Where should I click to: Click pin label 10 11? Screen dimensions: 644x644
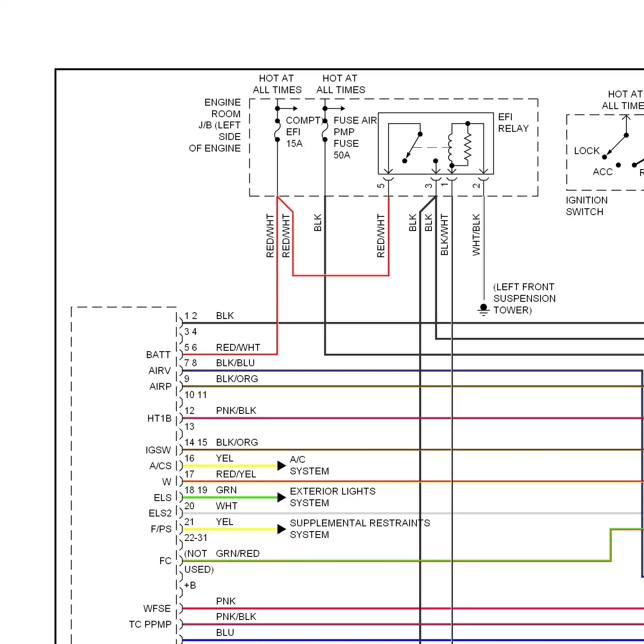point(195,395)
